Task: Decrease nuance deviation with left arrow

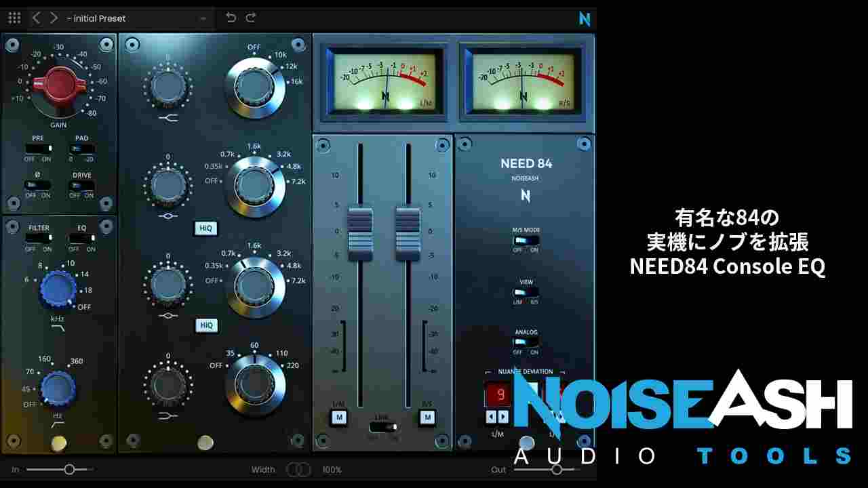Action: (x=491, y=416)
